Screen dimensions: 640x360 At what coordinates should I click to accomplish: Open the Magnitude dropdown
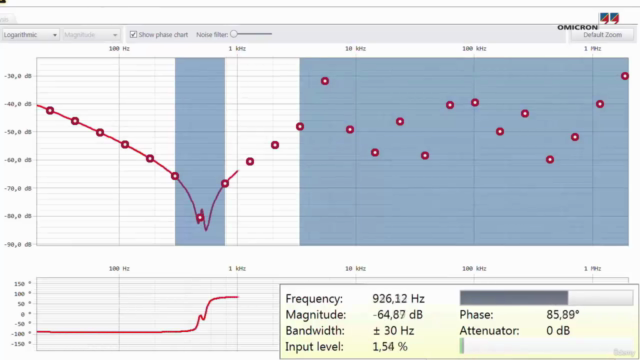click(91, 35)
